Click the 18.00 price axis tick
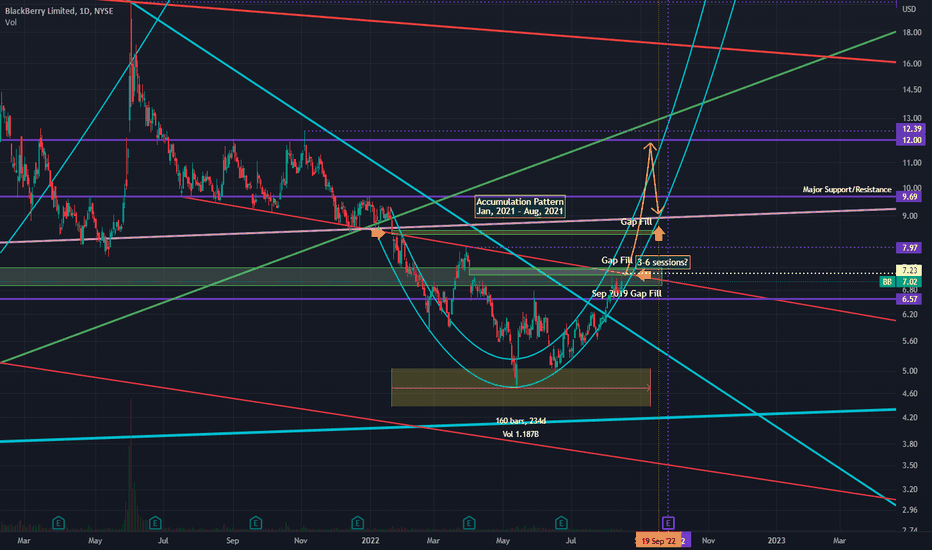Screen dimensions: 932x550 (912, 33)
